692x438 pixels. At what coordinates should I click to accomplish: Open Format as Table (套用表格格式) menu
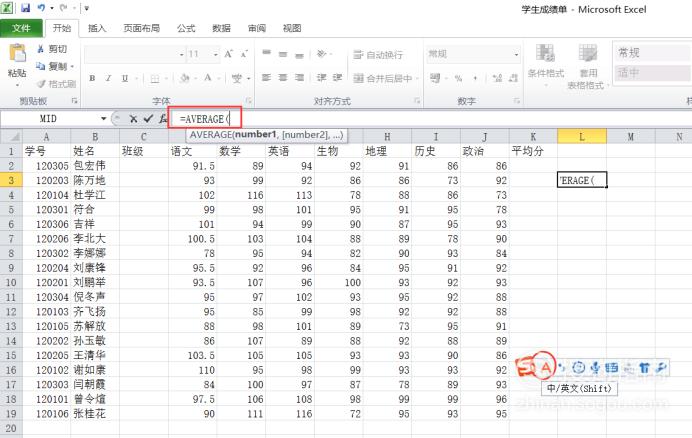pos(587,67)
